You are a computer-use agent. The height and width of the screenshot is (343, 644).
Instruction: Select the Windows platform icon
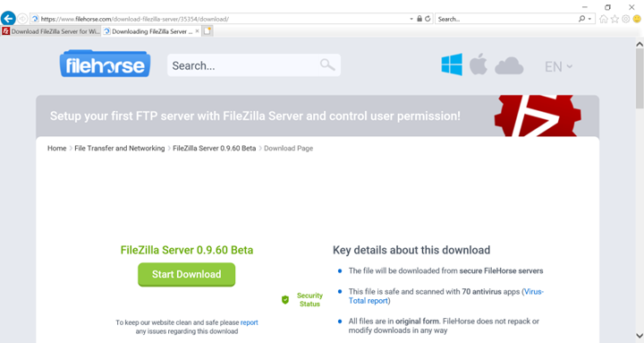(452, 64)
